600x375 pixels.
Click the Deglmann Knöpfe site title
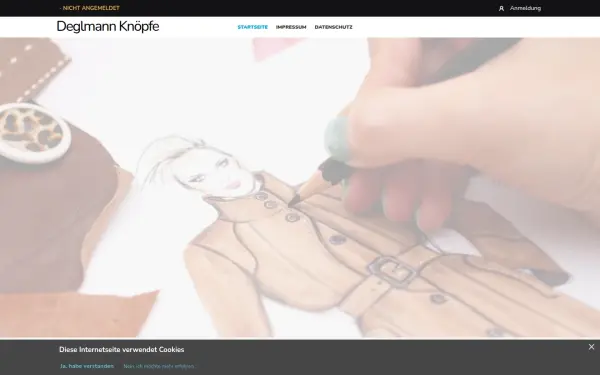point(108,26)
